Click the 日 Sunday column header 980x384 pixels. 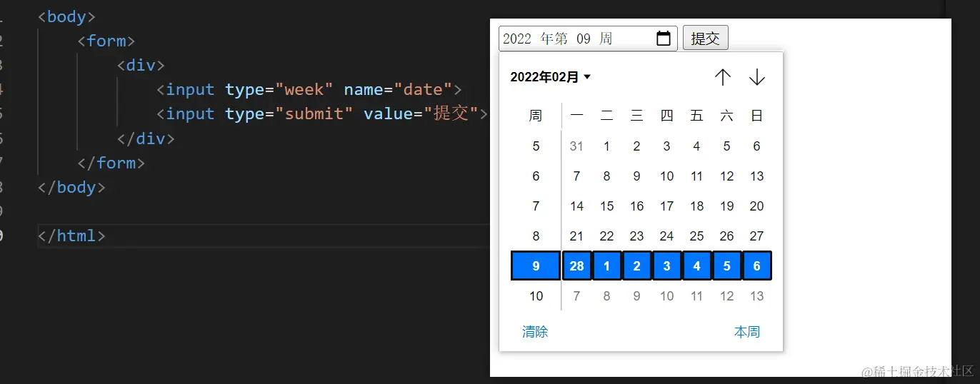tap(757, 116)
